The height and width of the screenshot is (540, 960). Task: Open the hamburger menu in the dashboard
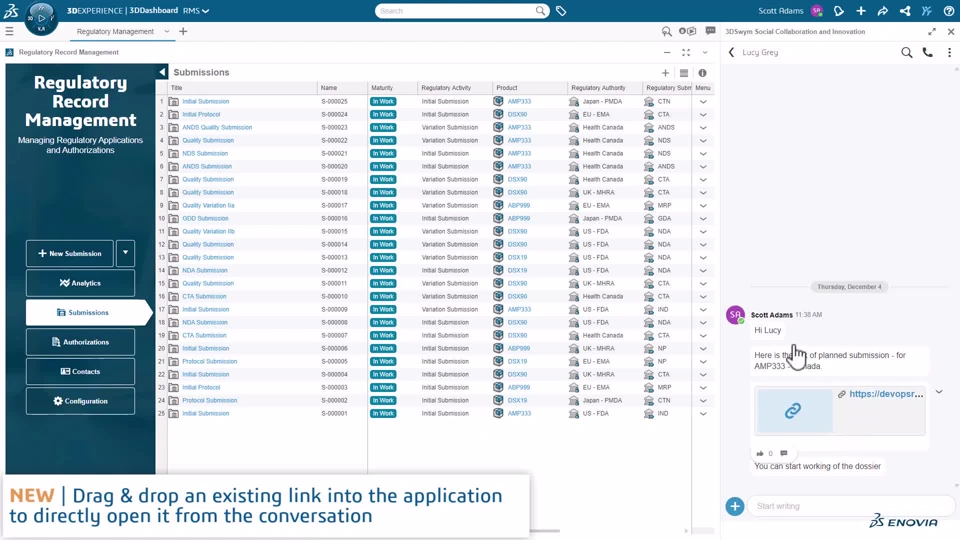tap(9, 31)
